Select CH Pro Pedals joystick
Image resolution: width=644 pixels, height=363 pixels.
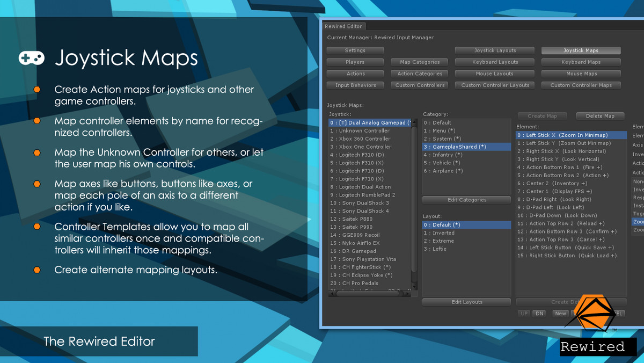point(370,284)
